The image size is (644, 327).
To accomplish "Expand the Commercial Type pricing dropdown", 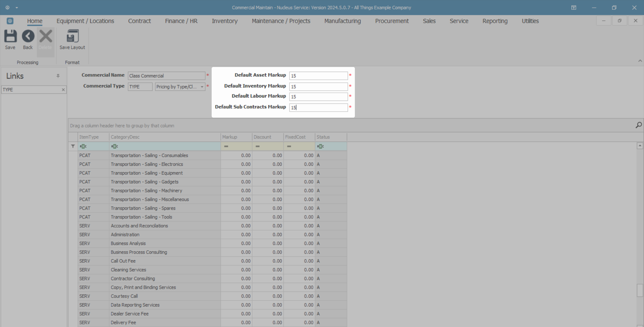I will click(202, 87).
